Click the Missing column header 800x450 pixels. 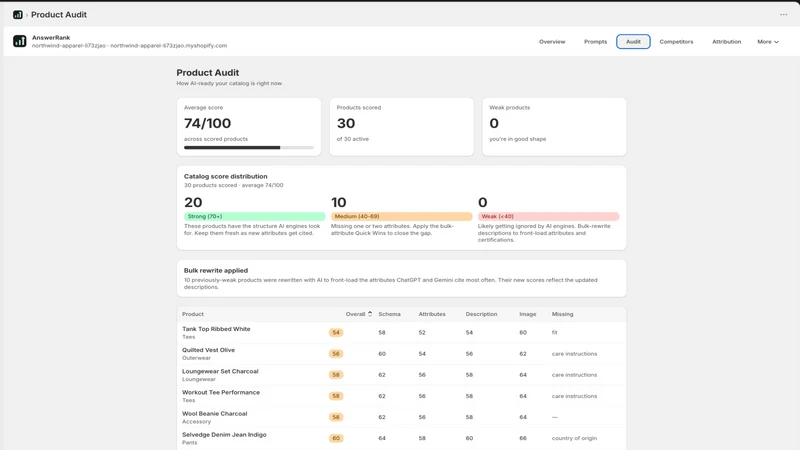point(562,314)
